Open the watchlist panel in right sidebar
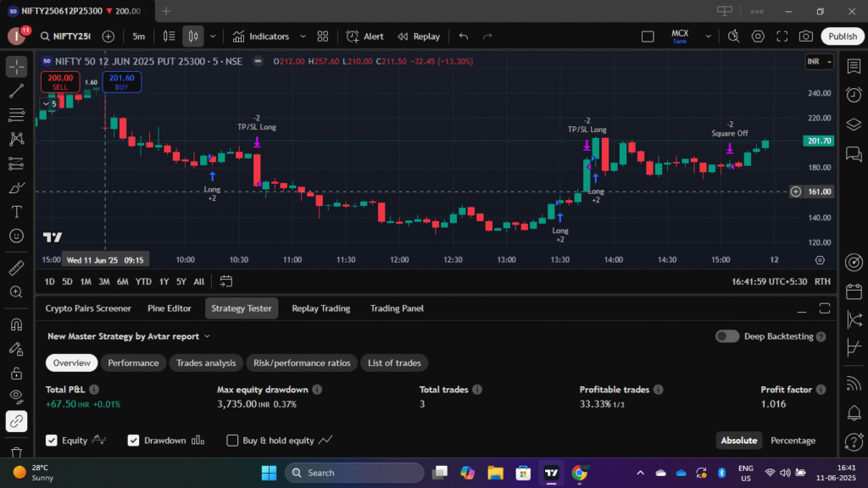Viewport: 868px width, 488px height. pos(854,66)
